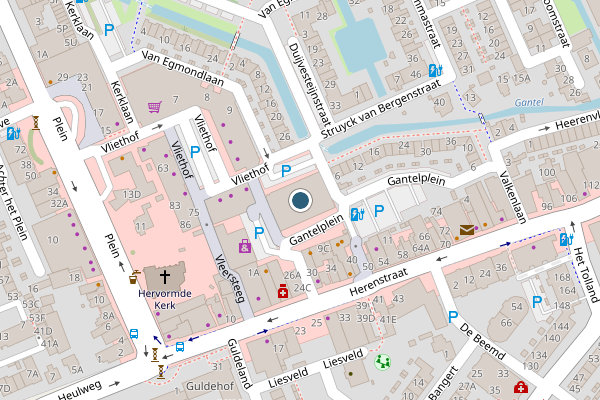The height and width of the screenshot is (400, 600).
Task: Select the Duijvesteijnstraat street label
Action: pos(309,85)
